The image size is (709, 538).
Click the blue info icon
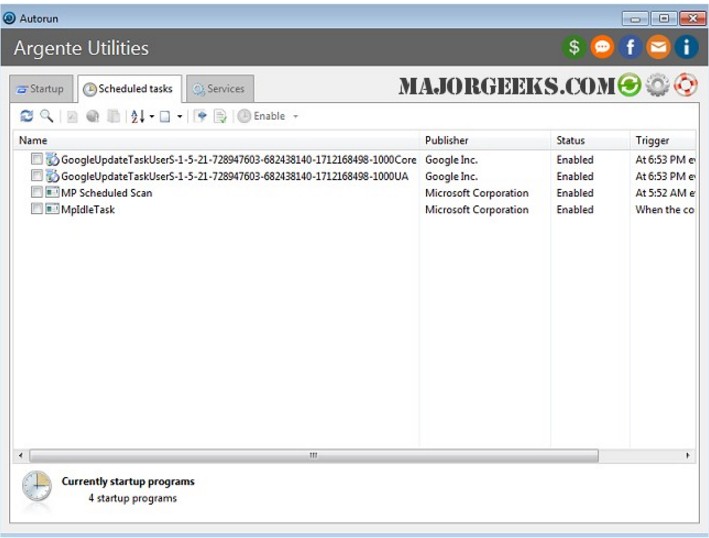pyautogui.click(x=686, y=47)
